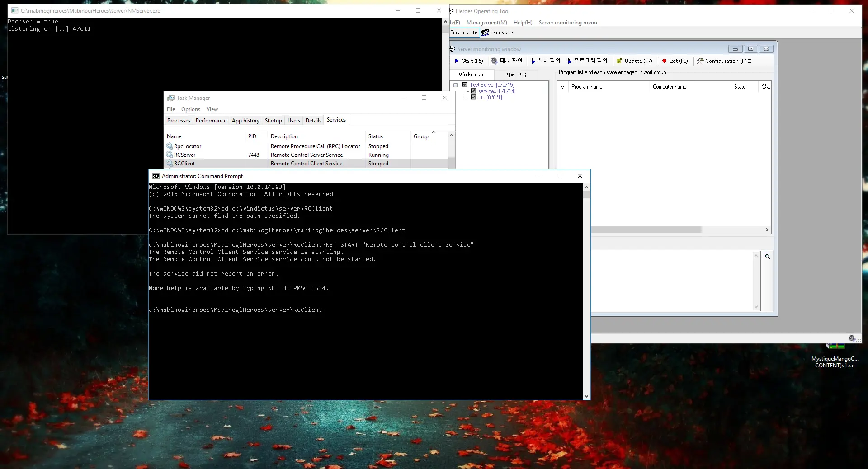Click the magnifier icon beside log box
The height and width of the screenshot is (469, 868).
(x=766, y=256)
